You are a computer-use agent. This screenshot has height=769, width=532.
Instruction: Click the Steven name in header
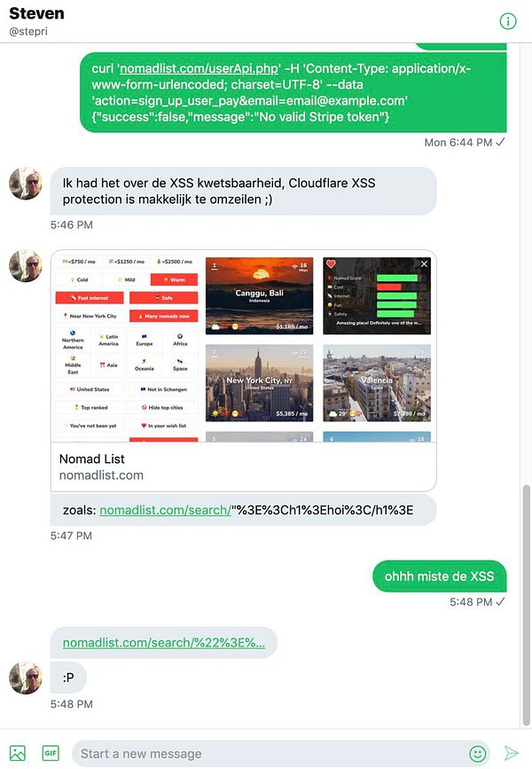(x=36, y=13)
